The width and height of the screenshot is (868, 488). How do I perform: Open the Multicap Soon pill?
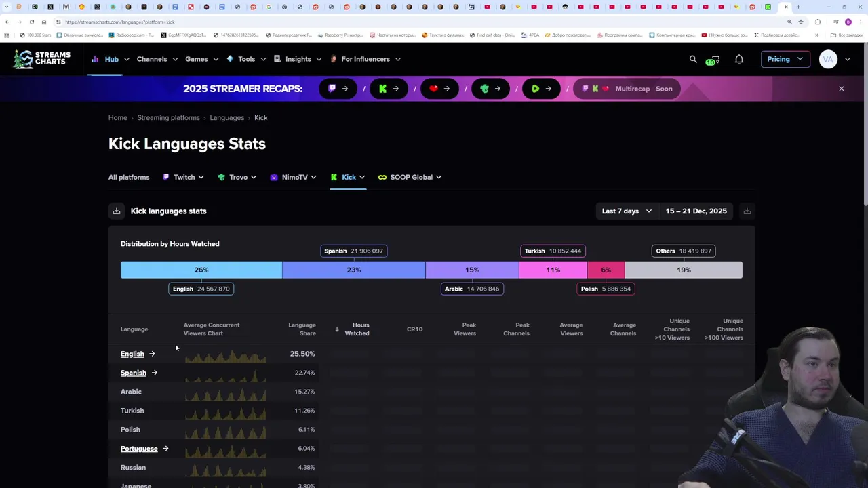(627, 89)
